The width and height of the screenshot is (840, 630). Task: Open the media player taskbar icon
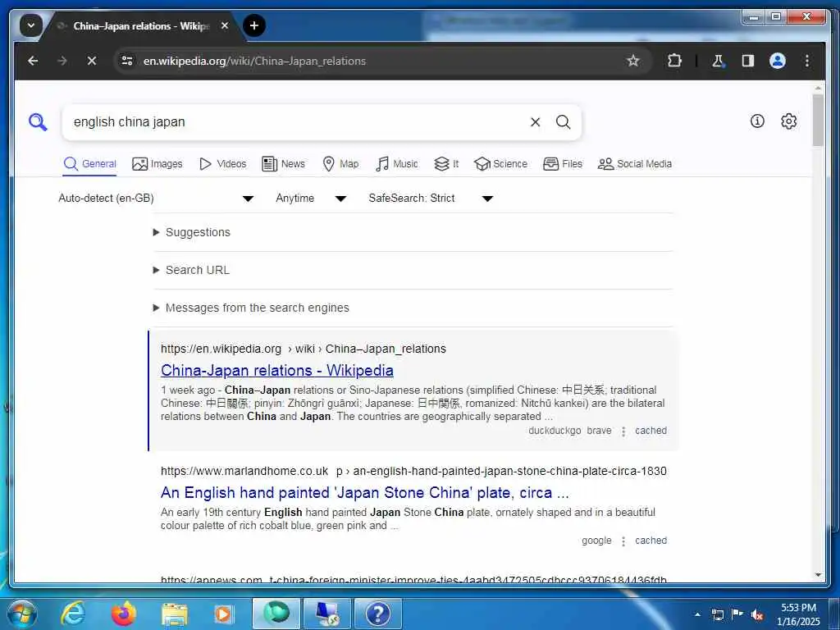pyautogui.click(x=223, y=614)
